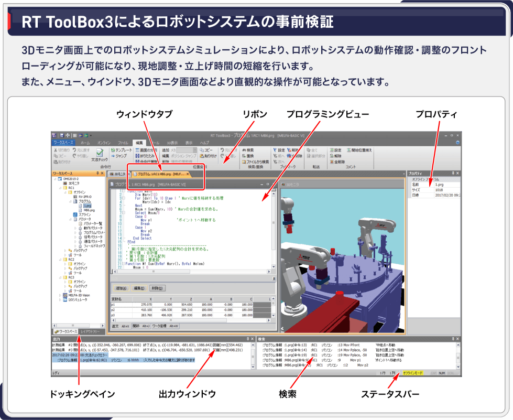Click the 全削除 comment icon in the ribbon

pos(331,161)
